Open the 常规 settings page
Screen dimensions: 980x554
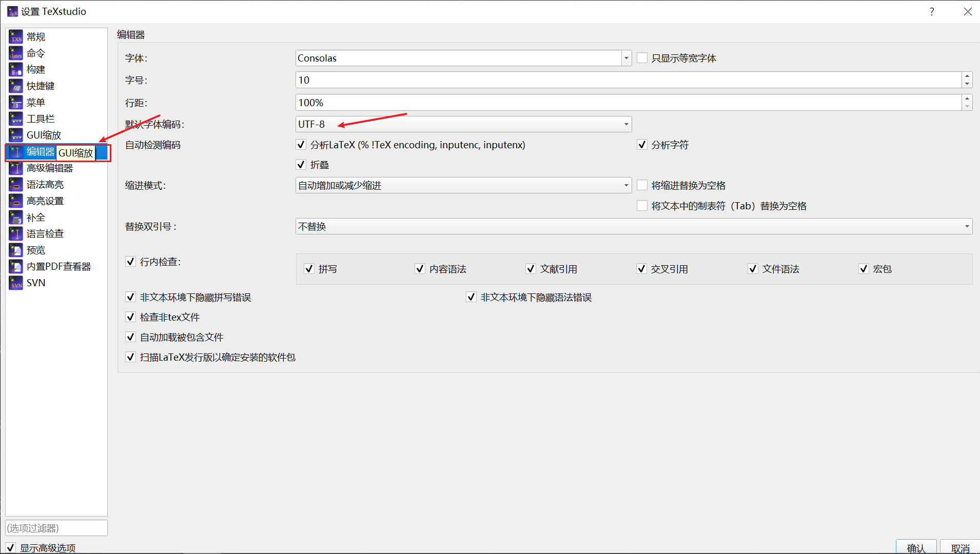point(36,36)
